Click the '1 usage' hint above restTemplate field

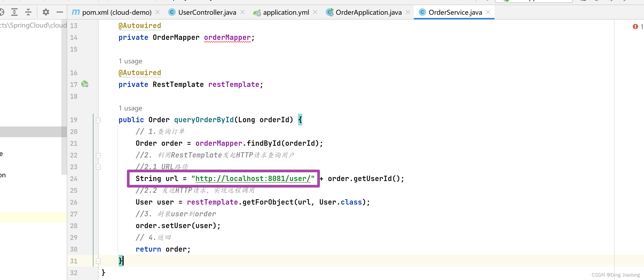pyautogui.click(x=130, y=61)
